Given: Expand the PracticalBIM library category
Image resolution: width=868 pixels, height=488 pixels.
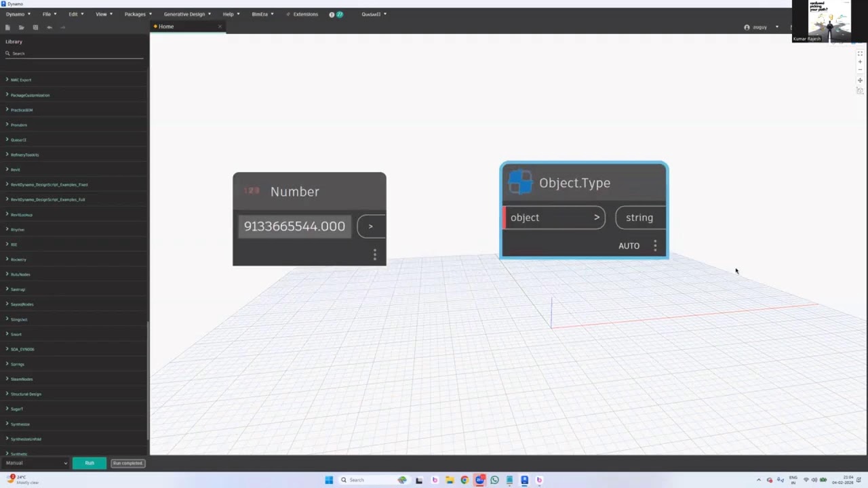Looking at the screenshot, I should pyautogui.click(x=73, y=110).
